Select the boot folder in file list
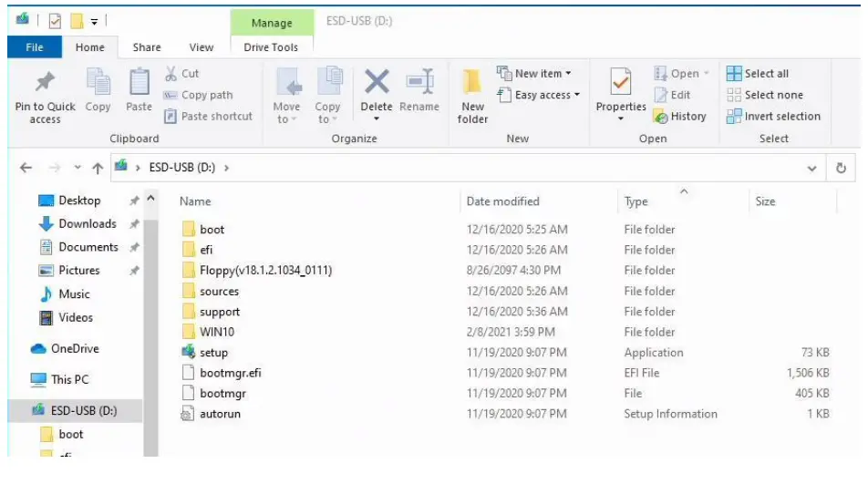Viewport: 868px width, 484px height. 212,229
